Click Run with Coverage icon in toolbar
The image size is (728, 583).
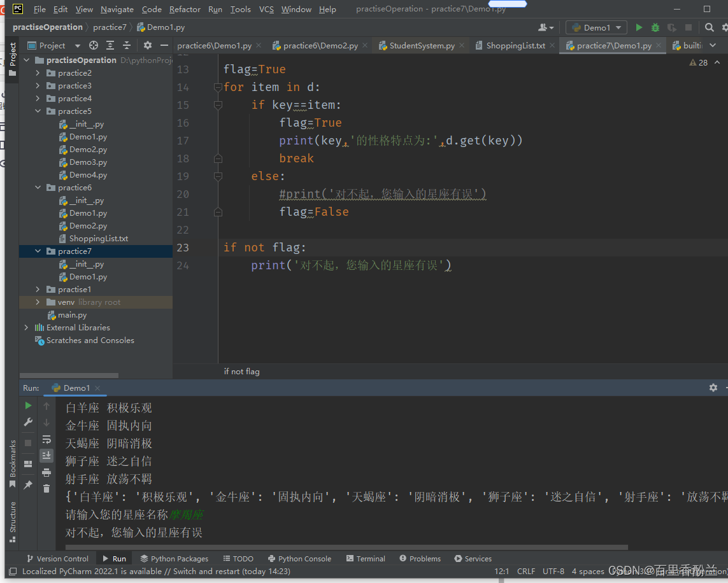pyautogui.click(x=671, y=28)
